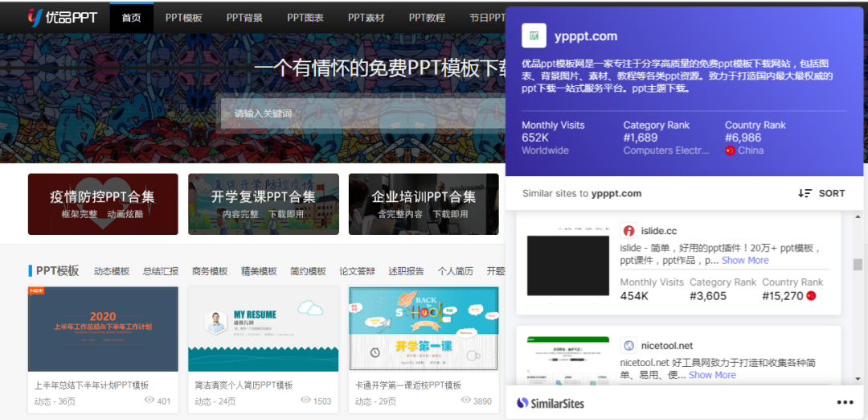Click the islide.cc site favicon

click(x=628, y=230)
